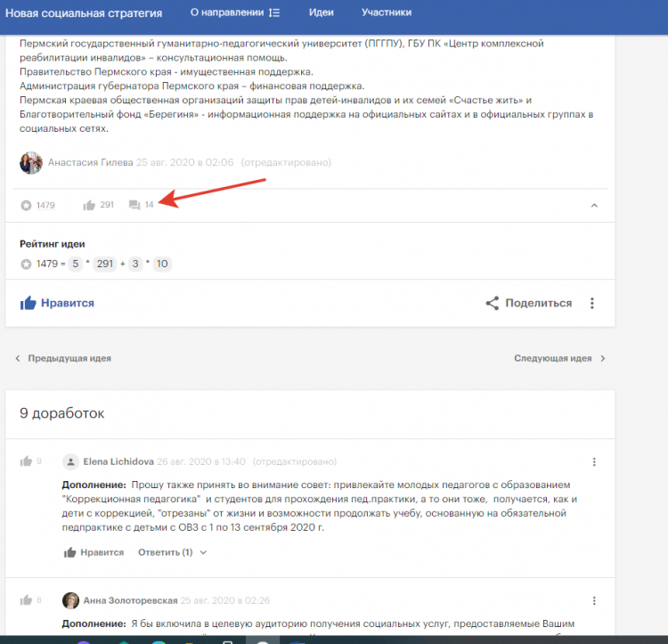Open the О направлении dropdown menu
This screenshot has height=644, width=668.
pyautogui.click(x=235, y=13)
